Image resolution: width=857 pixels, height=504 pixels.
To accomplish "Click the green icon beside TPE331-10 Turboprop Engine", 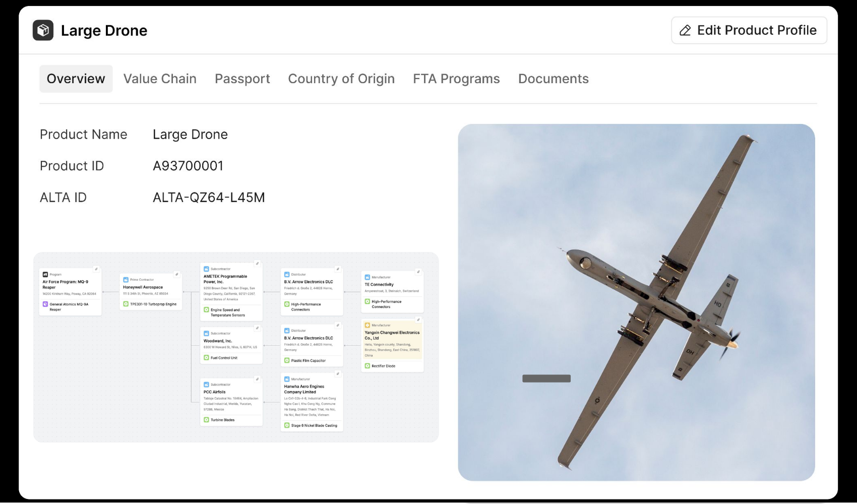I will point(126,304).
